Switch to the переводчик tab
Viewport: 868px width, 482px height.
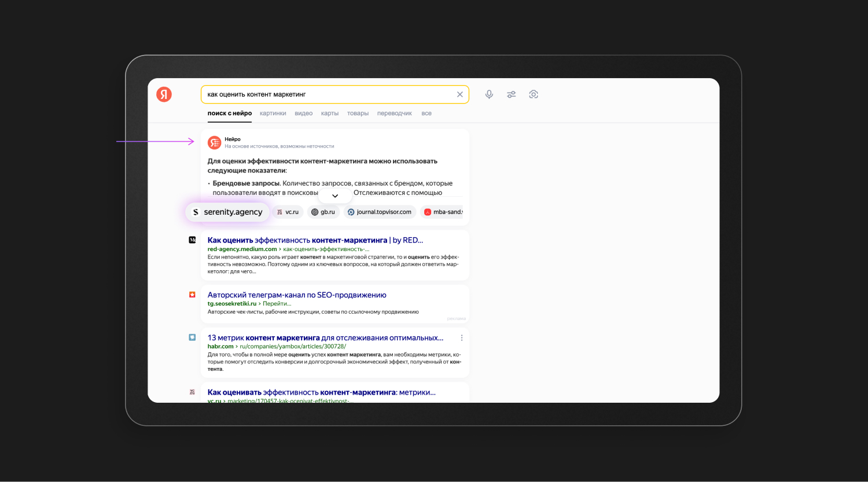(395, 113)
